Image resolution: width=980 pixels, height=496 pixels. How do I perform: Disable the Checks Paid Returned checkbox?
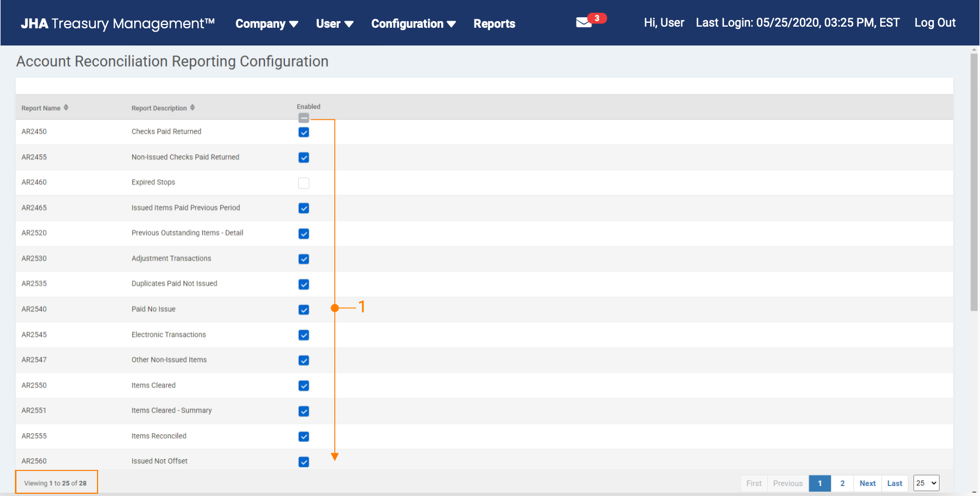click(304, 132)
